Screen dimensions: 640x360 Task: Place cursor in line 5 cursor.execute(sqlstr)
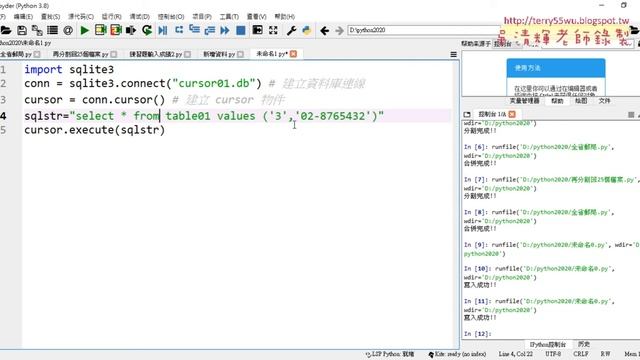pyautogui.click(x=94, y=130)
